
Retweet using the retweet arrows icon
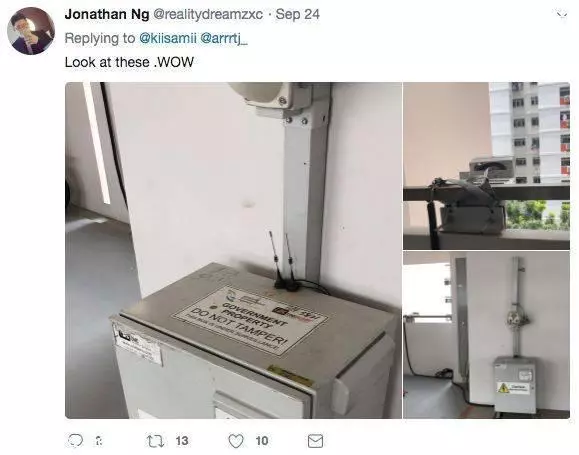point(155,441)
